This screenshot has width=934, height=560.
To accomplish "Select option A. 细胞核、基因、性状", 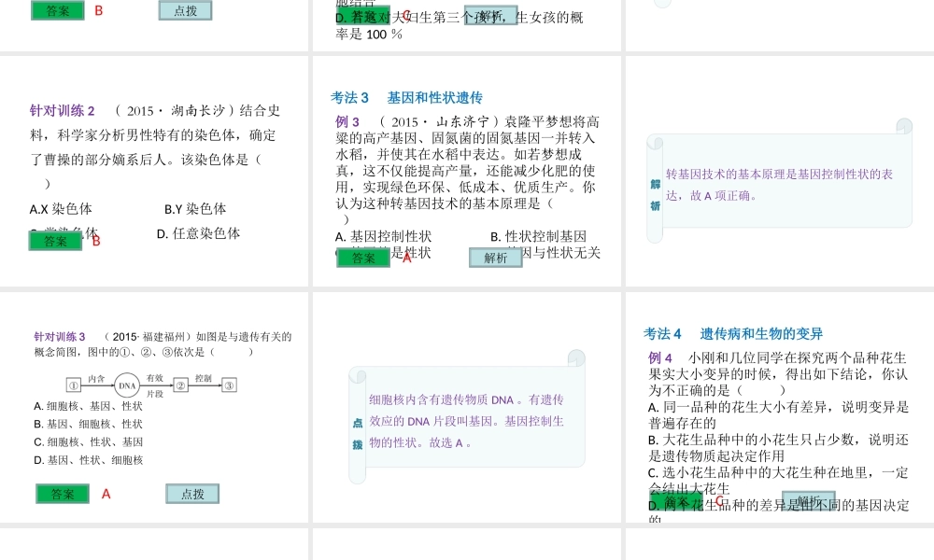I will pos(88,406).
